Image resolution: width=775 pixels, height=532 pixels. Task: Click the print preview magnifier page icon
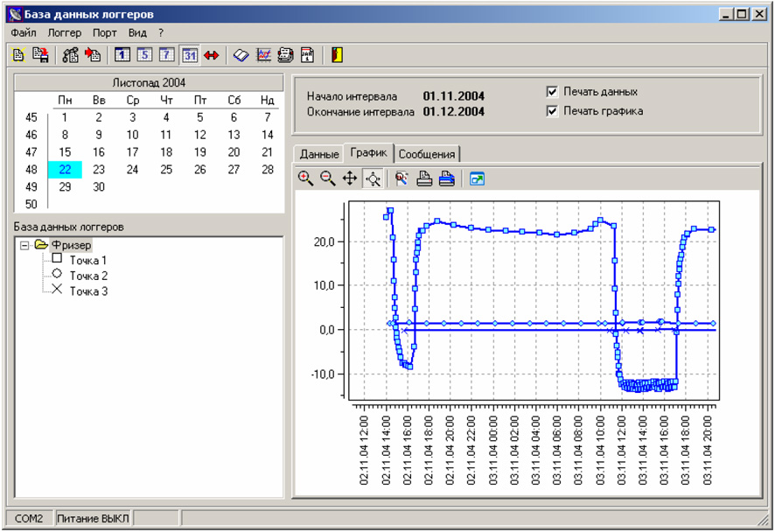coord(401,178)
